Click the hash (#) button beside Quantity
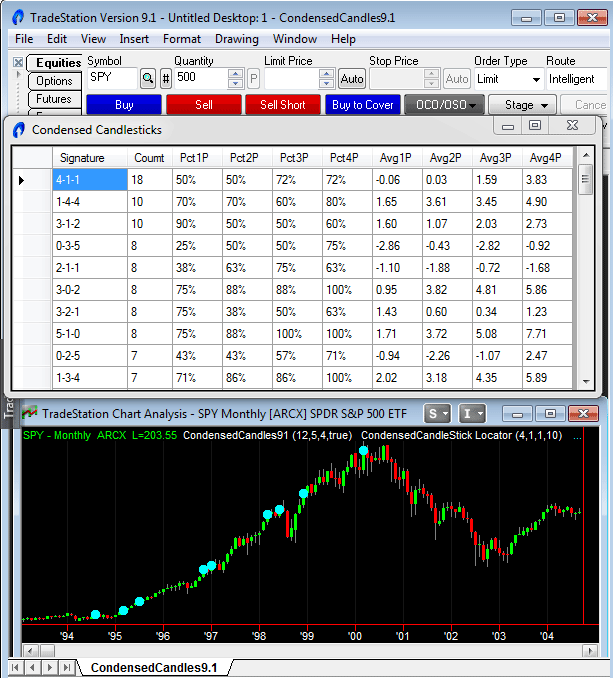 pyautogui.click(x=166, y=79)
